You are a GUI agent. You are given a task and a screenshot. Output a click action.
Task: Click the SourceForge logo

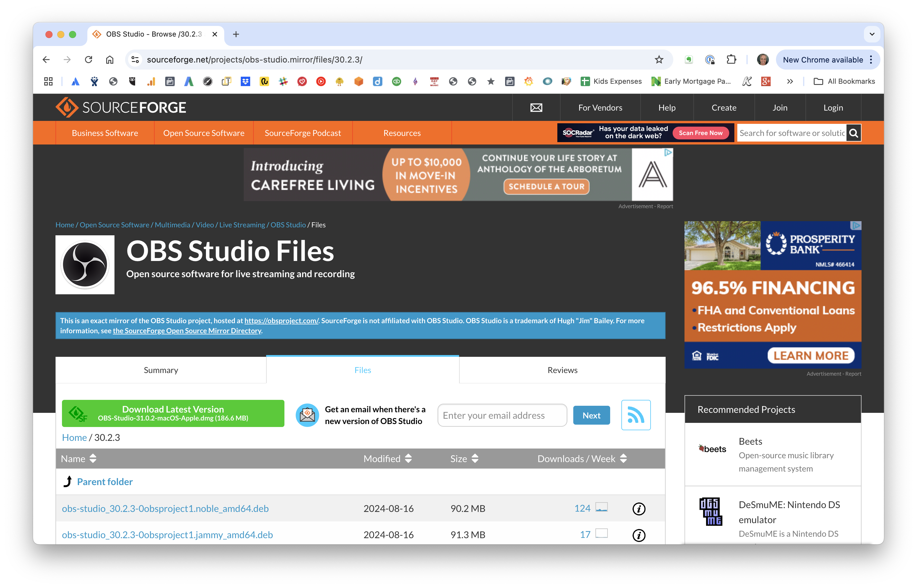(x=121, y=108)
